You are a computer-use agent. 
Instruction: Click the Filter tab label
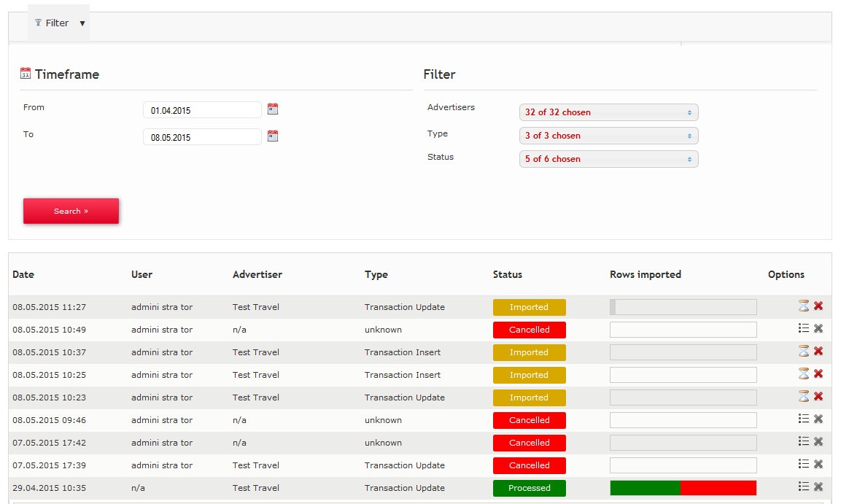tap(57, 23)
